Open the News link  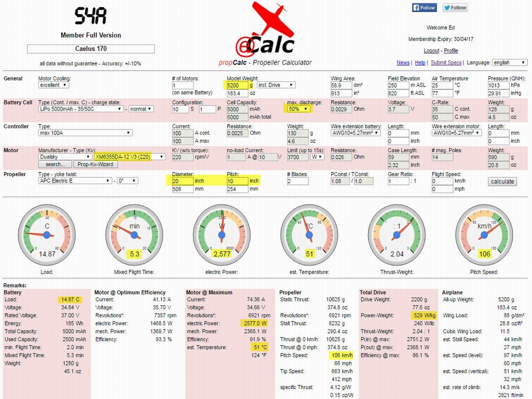[x=403, y=63]
